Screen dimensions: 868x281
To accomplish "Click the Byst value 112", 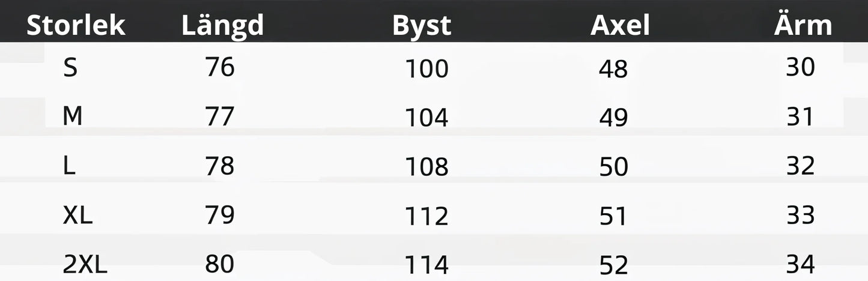I will tap(426, 216).
